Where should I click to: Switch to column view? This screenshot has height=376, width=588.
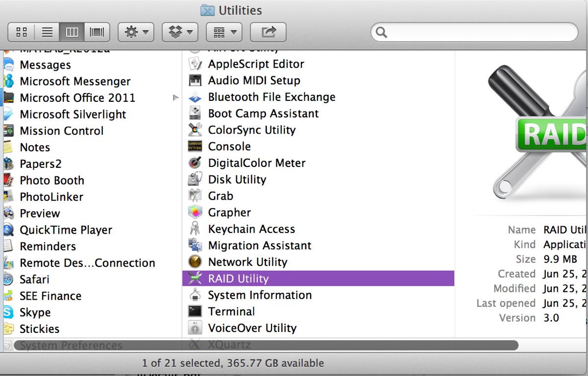(x=72, y=32)
